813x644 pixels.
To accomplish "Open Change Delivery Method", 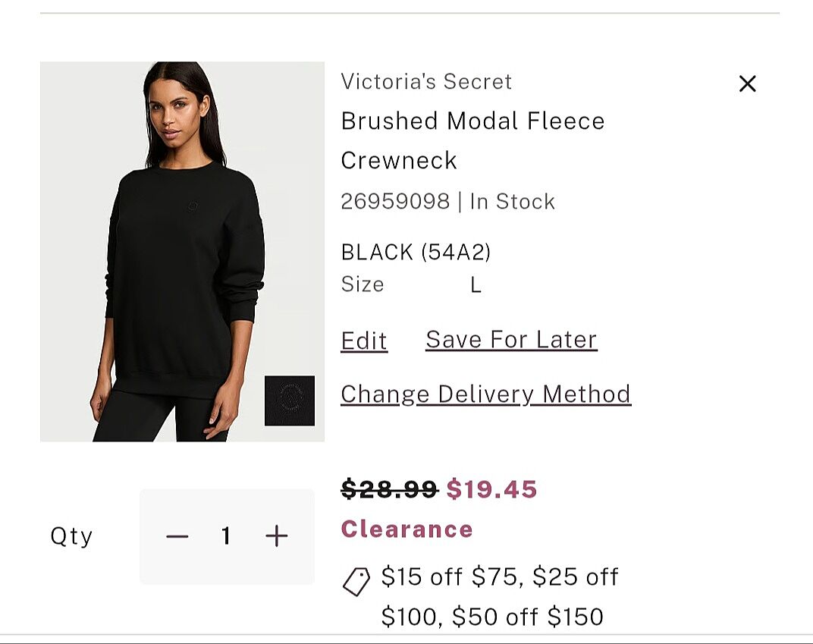I will click(x=485, y=394).
